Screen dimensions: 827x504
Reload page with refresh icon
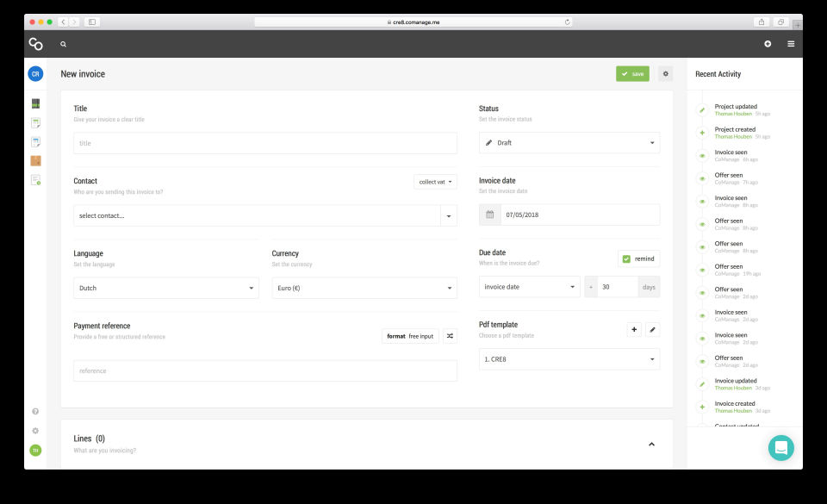coord(567,22)
